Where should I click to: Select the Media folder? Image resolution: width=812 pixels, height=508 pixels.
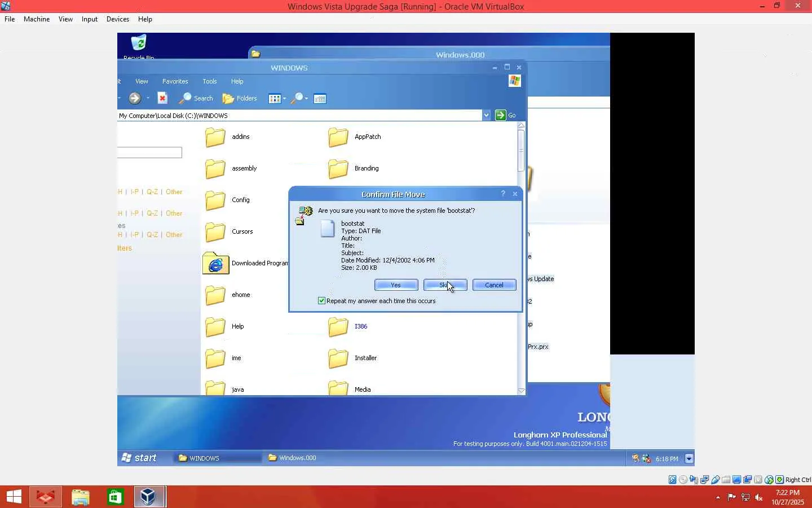(x=350, y=388)
